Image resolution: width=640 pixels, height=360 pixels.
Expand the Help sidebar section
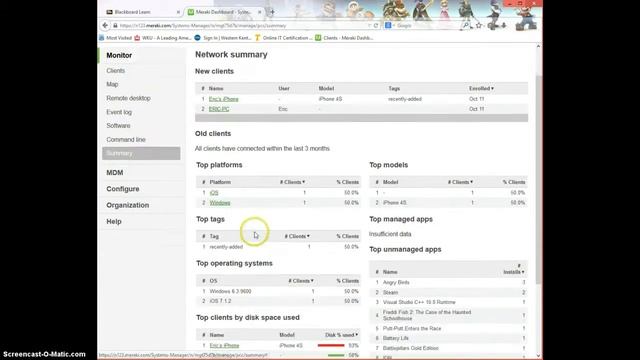[114, 221]
